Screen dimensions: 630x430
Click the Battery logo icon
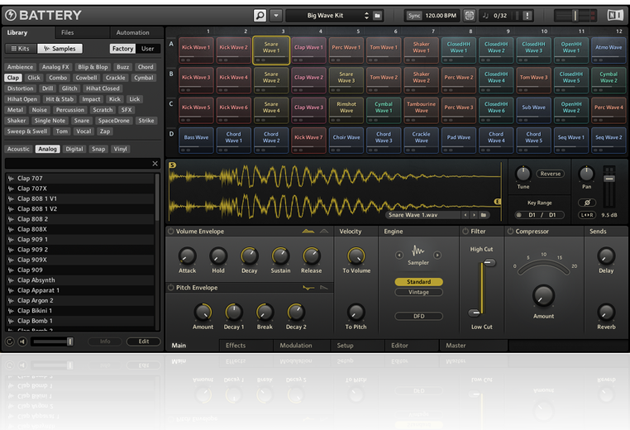11,15
